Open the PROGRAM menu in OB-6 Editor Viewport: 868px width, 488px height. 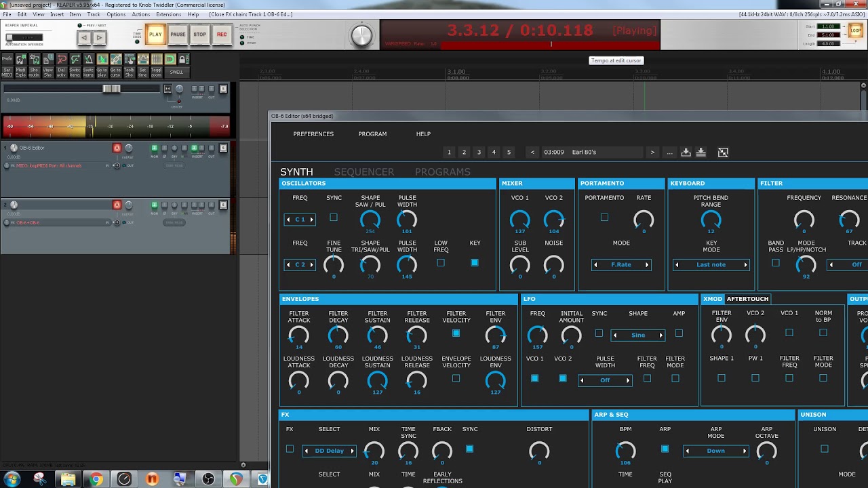click(x=372, y=134)
